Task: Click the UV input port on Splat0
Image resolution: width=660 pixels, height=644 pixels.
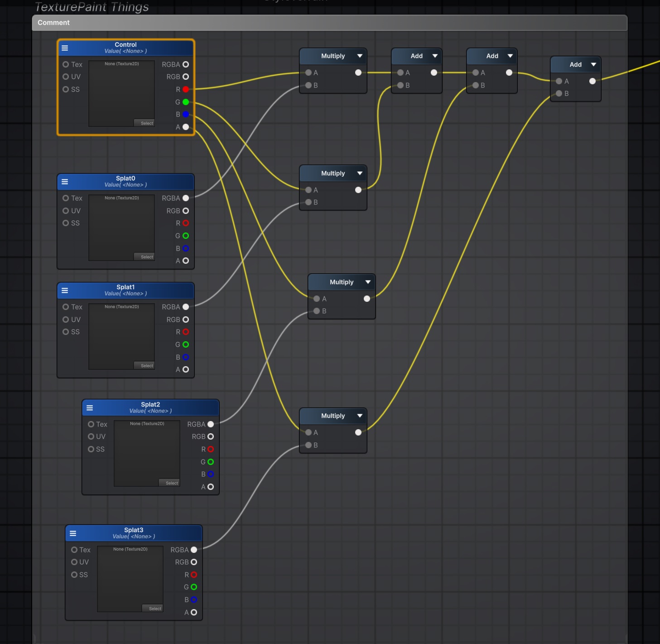Action: [66, 211]
